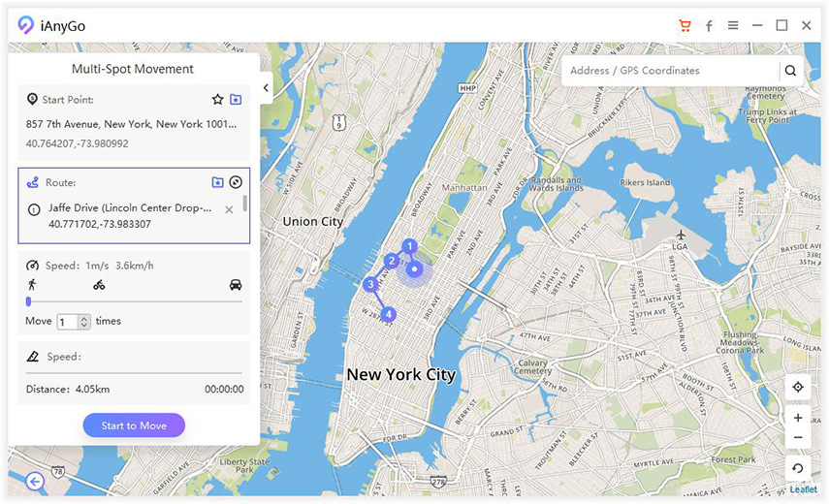The image size is (829, 504).
Task: Click the 'Distance: 4.05km' text
Action: 68,390
